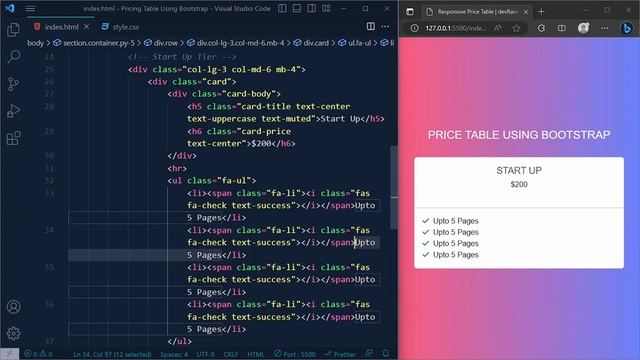
Task: Change indentation via Spaces: 4
Action: click(x=174, y=354)
